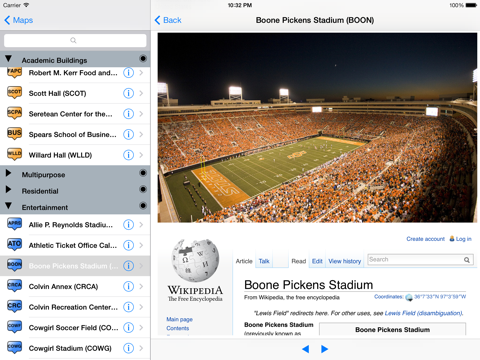Open Cowgirl Stadium row disclosure chevron
The image size is (480, 360).
[141, 348]
